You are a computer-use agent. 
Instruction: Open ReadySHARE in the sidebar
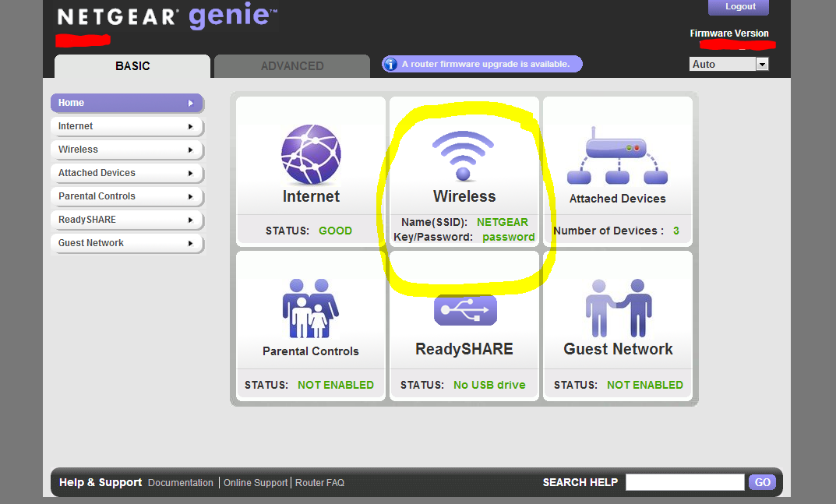point(127,220)
